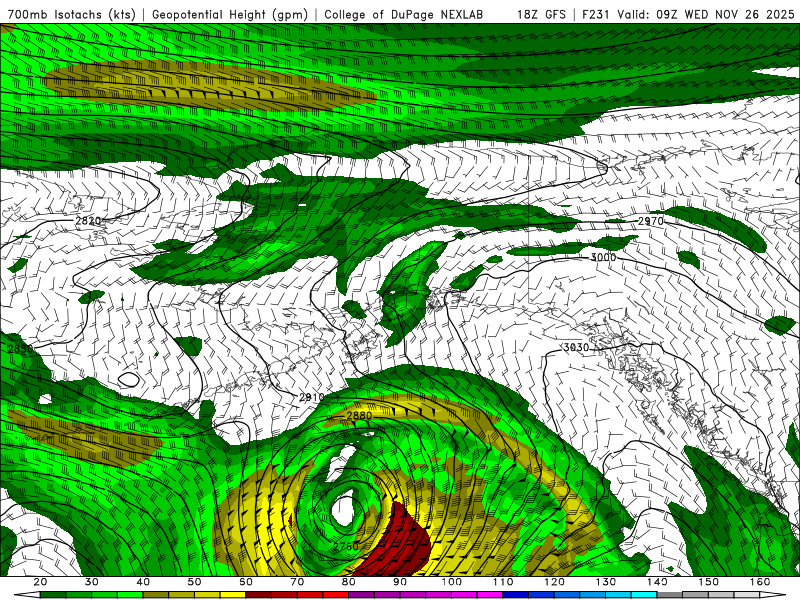
Task: Click the 2760 low-center contour label
Action: tap(346, 546)
